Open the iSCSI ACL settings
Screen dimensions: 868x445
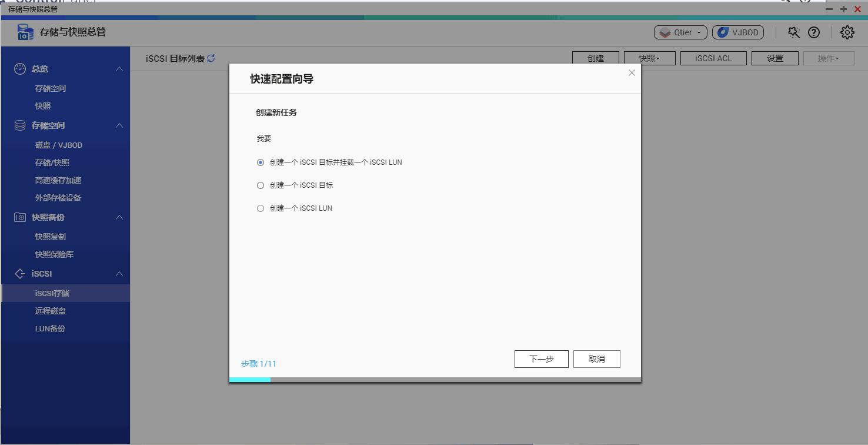[713, 58]
